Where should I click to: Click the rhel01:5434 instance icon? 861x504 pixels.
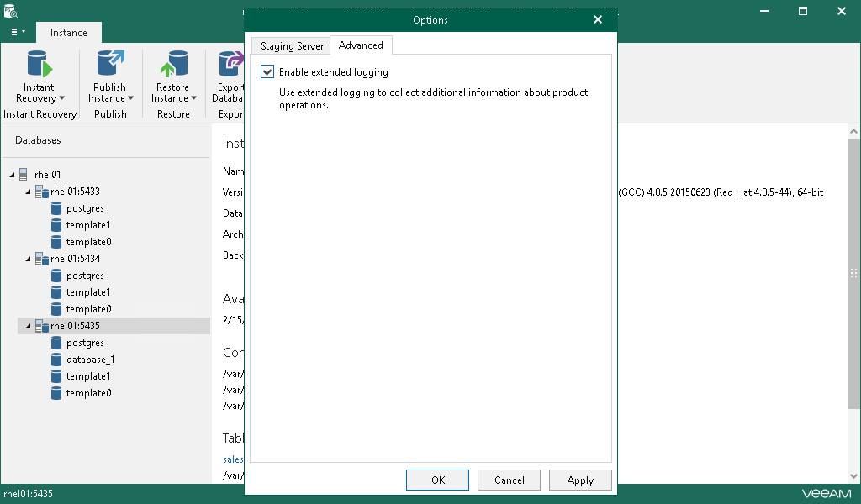click(41, 259)
